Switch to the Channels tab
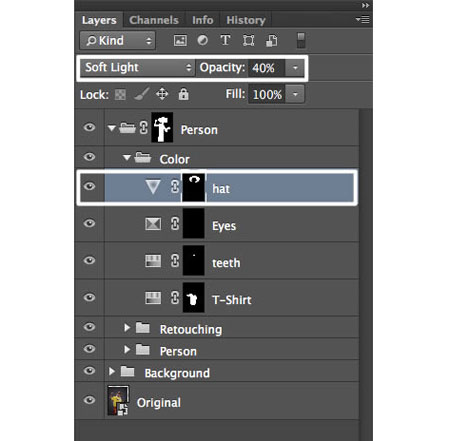 point(154,20)
